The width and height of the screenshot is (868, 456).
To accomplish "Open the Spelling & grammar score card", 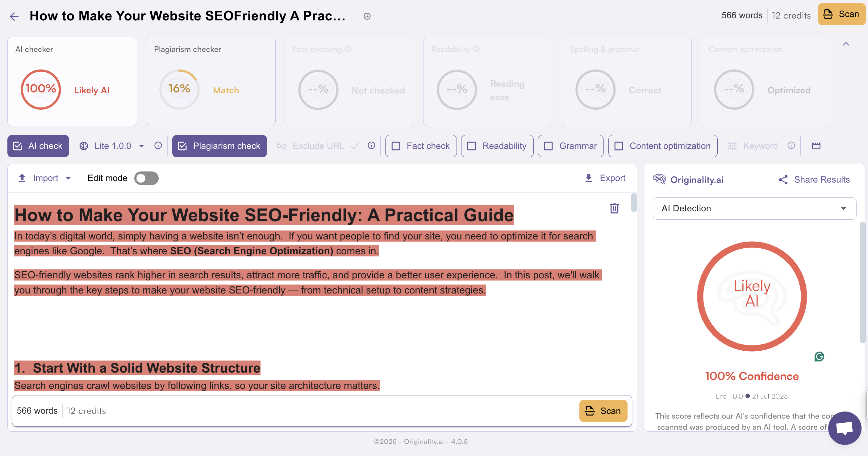I will pyautogui.click(x=626, y=81).
